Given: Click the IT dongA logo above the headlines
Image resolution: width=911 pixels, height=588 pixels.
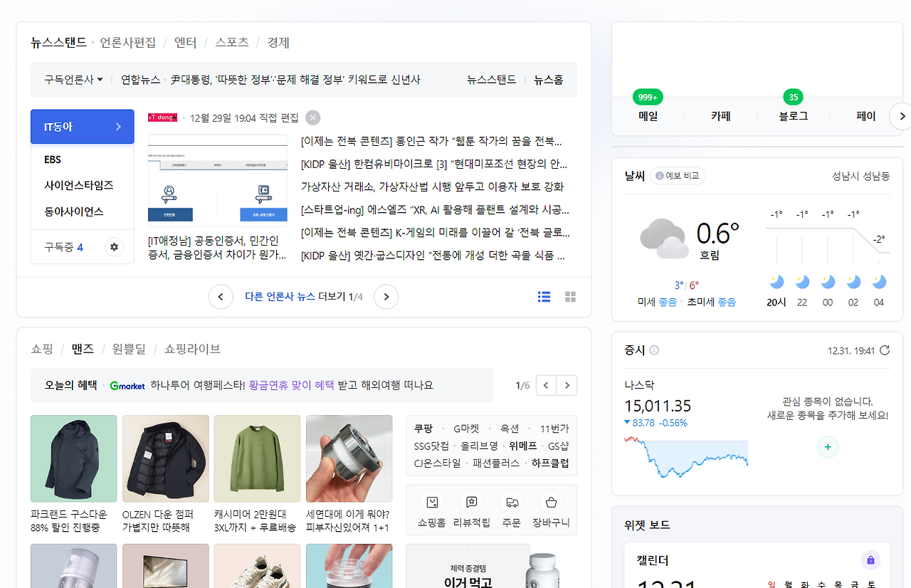Looking at the screenshot, I should point(162,117).
